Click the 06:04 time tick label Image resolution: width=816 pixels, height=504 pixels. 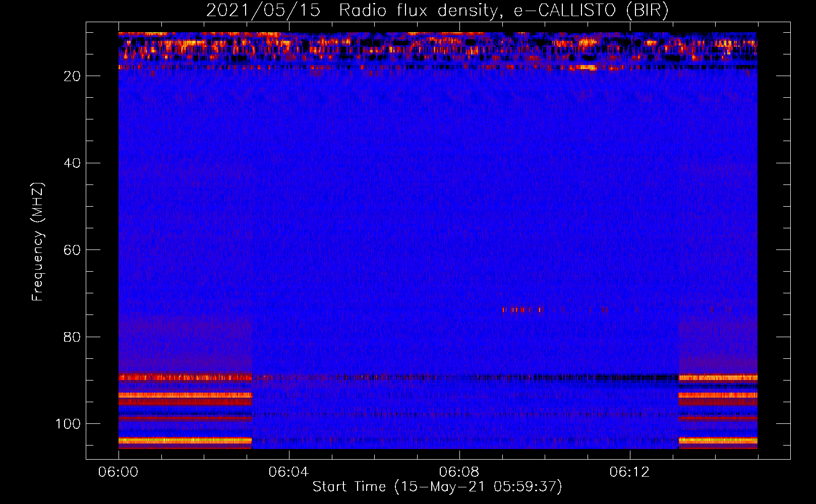point(288,472)
